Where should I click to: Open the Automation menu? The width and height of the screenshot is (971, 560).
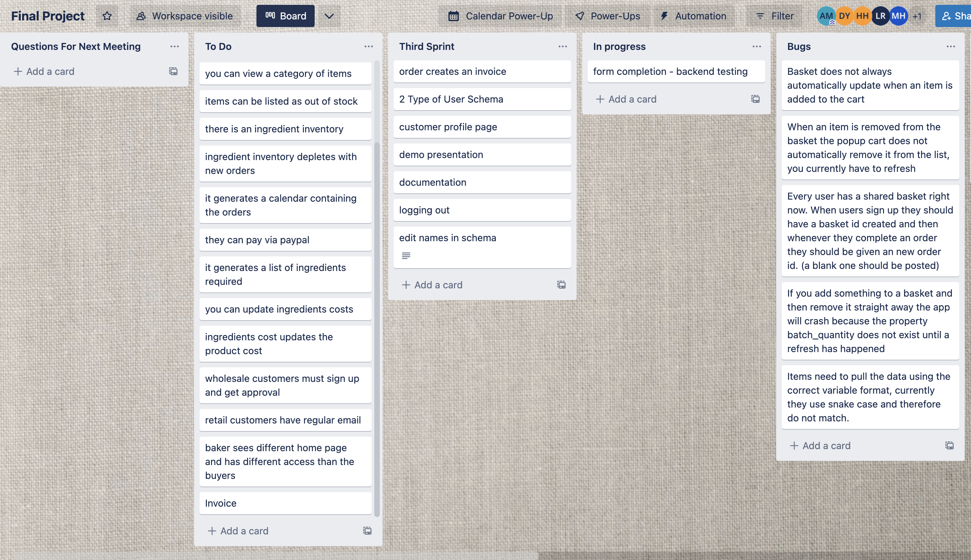tap(693, 16)
